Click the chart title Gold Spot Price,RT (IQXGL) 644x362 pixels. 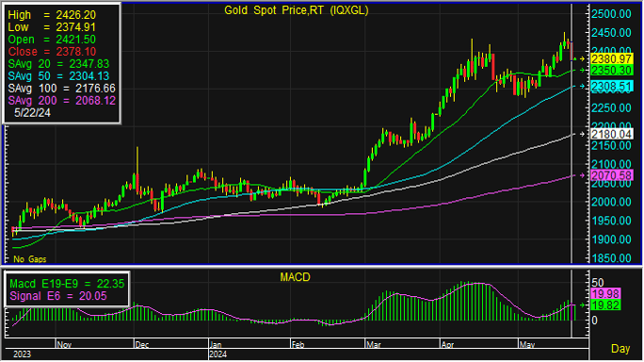(x=297, y=10)
